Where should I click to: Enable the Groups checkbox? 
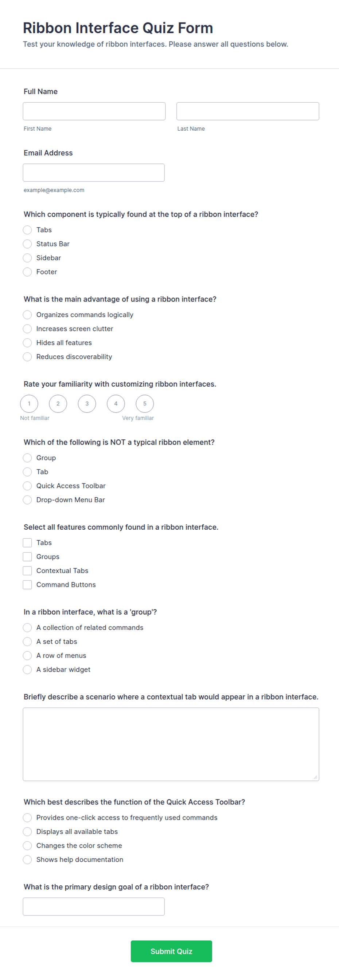pos(27,557)
